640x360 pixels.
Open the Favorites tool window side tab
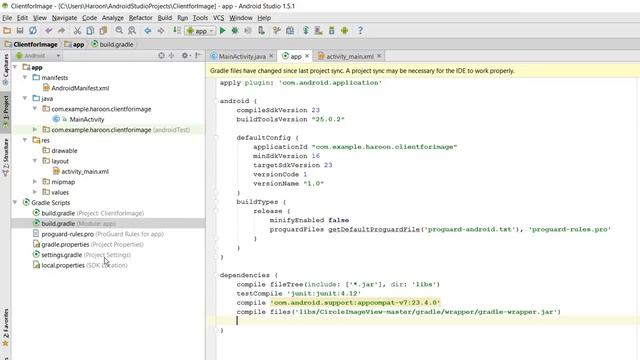(5, 328)
